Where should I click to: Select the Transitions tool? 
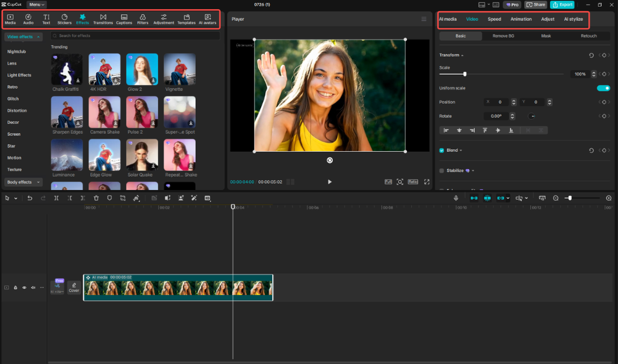coord(102,19)
